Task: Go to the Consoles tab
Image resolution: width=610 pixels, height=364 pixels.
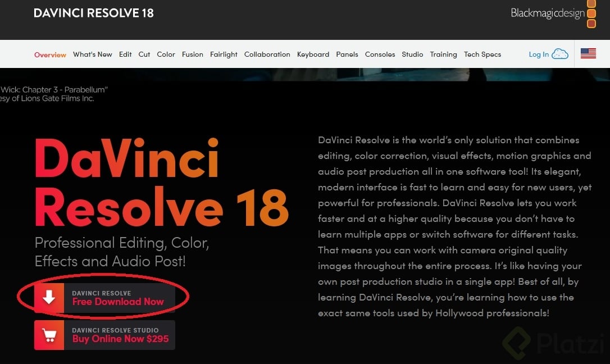Action: pos(380,54)
